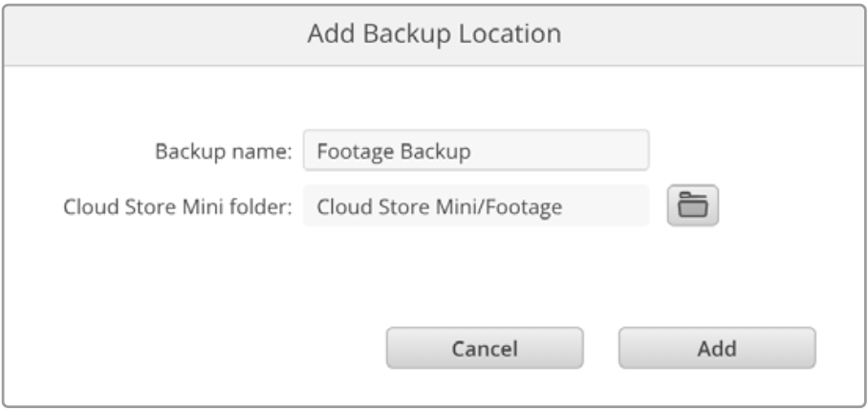The height and width of the screenshot is (411, 868).
Task: Dismiss the dialog with Cancel
Action: click(485, 348)
